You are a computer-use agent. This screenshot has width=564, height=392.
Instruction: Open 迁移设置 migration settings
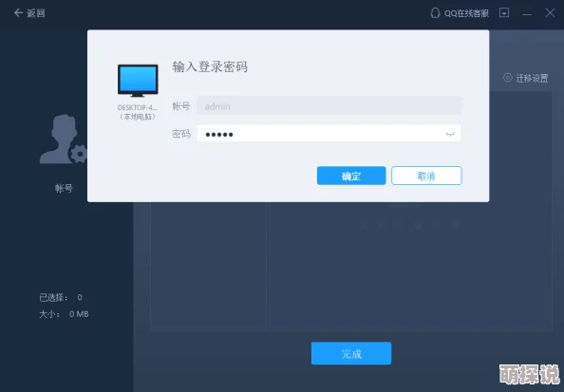[x=525, y=78]
